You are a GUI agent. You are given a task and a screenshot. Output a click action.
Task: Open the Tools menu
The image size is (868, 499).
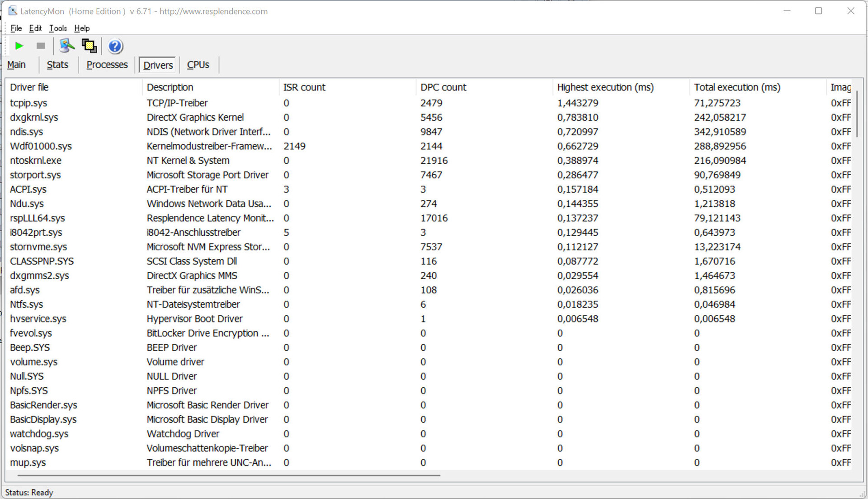pyautogui.click(x=58, y=28)
